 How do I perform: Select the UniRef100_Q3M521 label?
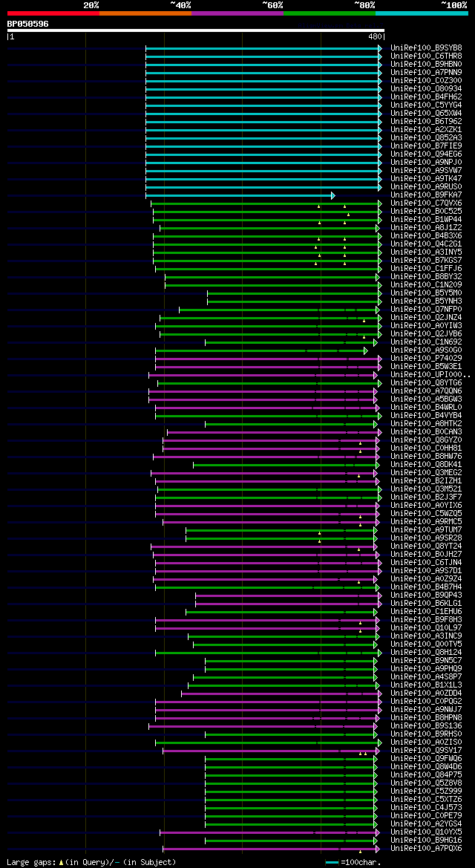click(426, 489)
